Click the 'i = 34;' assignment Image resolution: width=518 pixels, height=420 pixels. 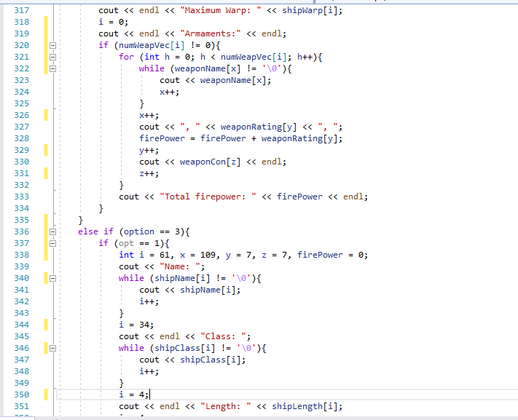pyautogui.click(x=136, y=325)
